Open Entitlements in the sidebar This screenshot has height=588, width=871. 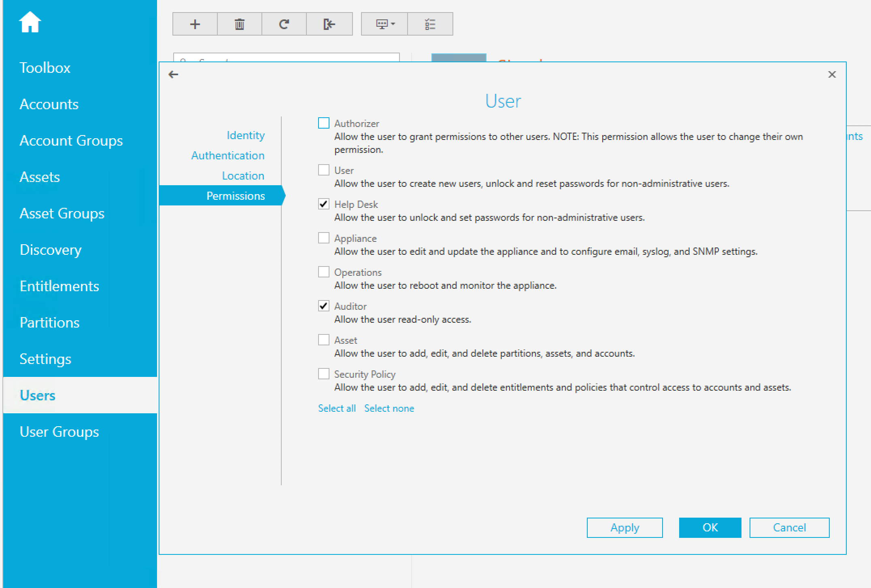tap(59, 286)
